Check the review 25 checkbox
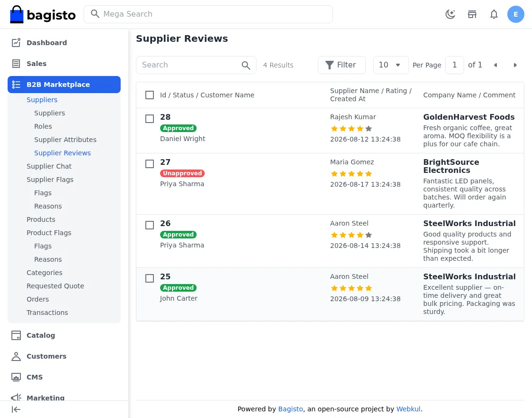The image size is (532, 418). pyautogui.click(x=150, y=278)
